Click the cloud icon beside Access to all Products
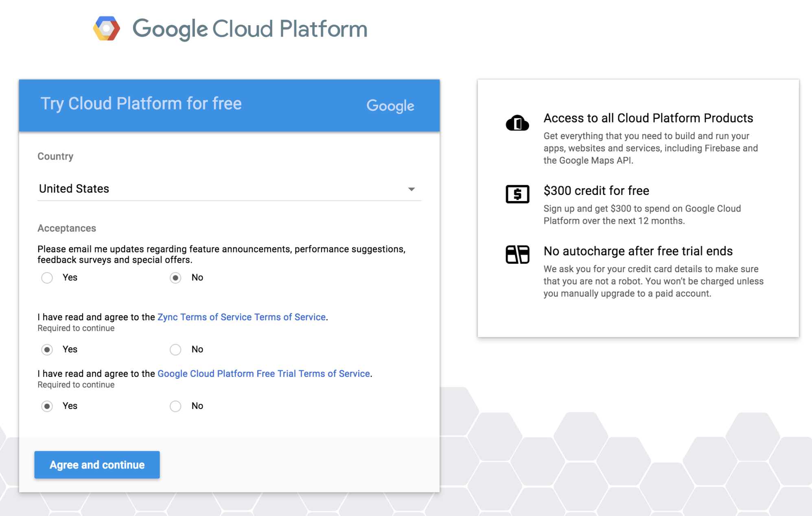Viewport: 812px width, 516px height. coord(517,122)
